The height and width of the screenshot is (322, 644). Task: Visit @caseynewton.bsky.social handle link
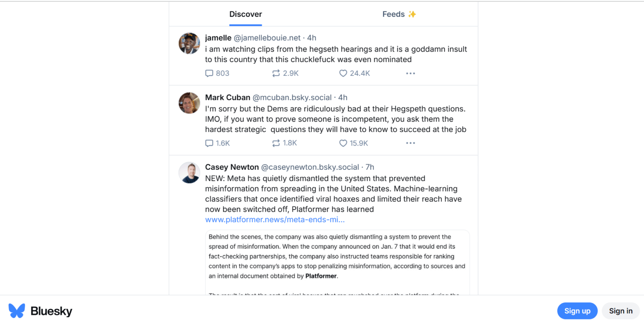click(x=310, y=167)
